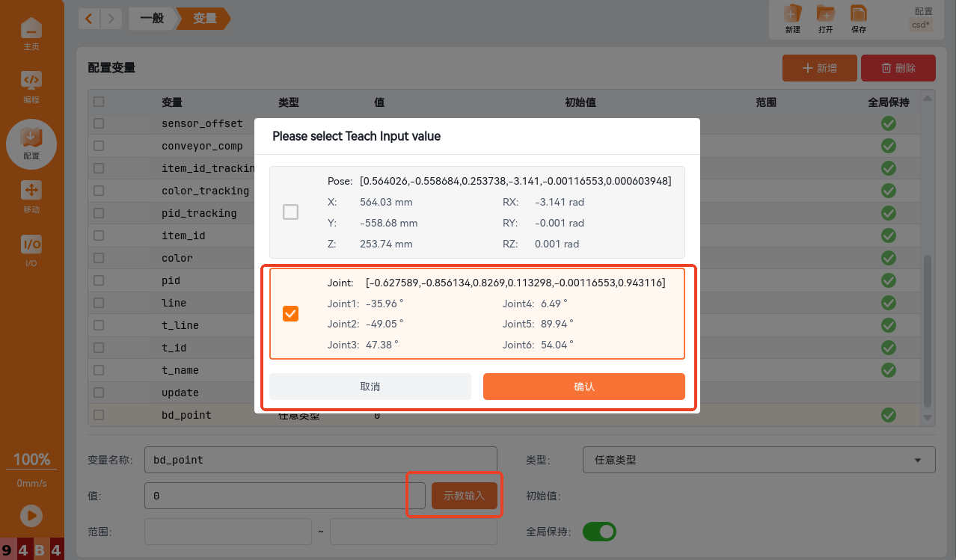The height and width of the screenshot is (560, 956).
Task: Click the 新建 new file icon
Action: pyautogui.click(x=792, y=18)
